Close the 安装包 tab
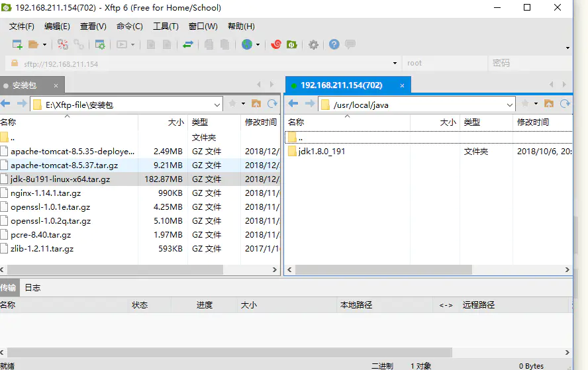The width and height of the screenshot is (588, 370). click(x=56, y=86)
